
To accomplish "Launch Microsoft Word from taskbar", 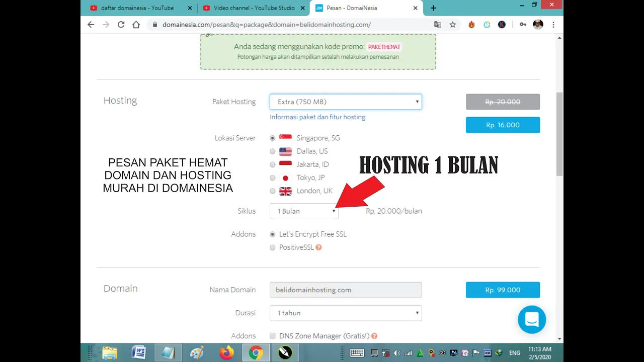I will tap(138, 352).
